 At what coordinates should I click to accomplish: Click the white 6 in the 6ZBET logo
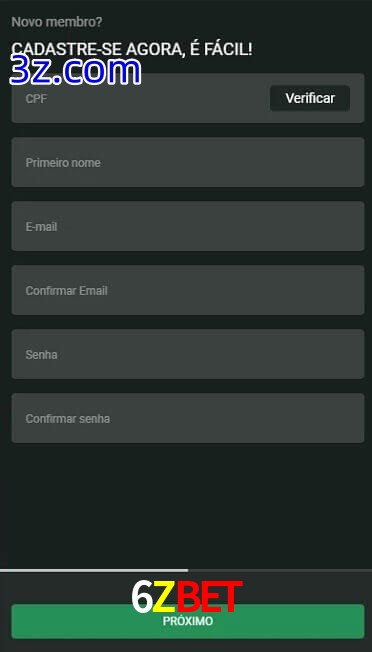pyautogui.click(x=142, y=597)
